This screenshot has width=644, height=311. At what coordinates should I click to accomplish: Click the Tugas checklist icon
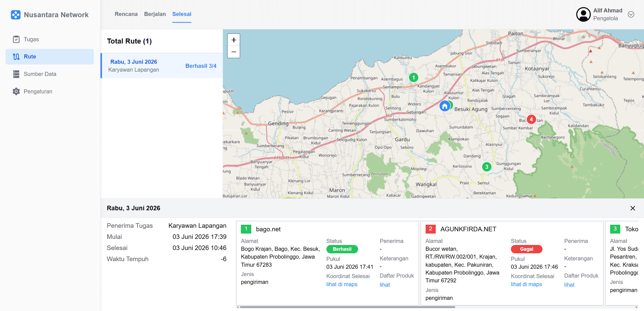pyautogui.click(x=16, y=39)
